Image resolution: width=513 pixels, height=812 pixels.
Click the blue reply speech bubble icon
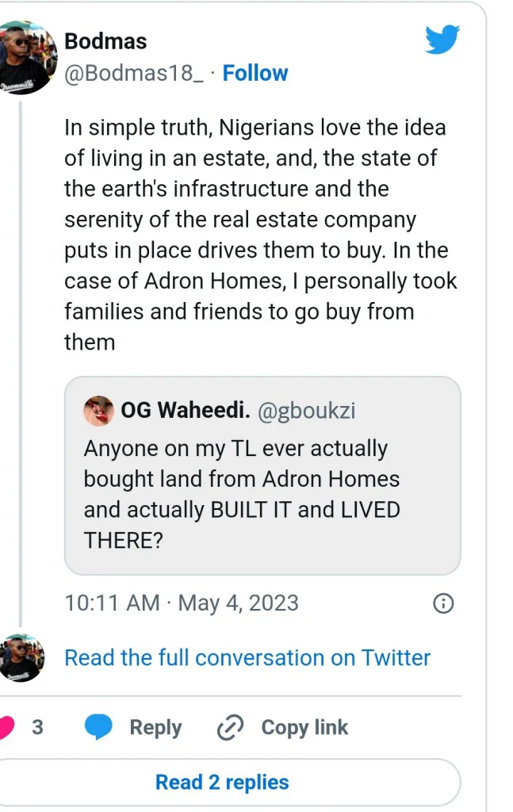(100, 727)
